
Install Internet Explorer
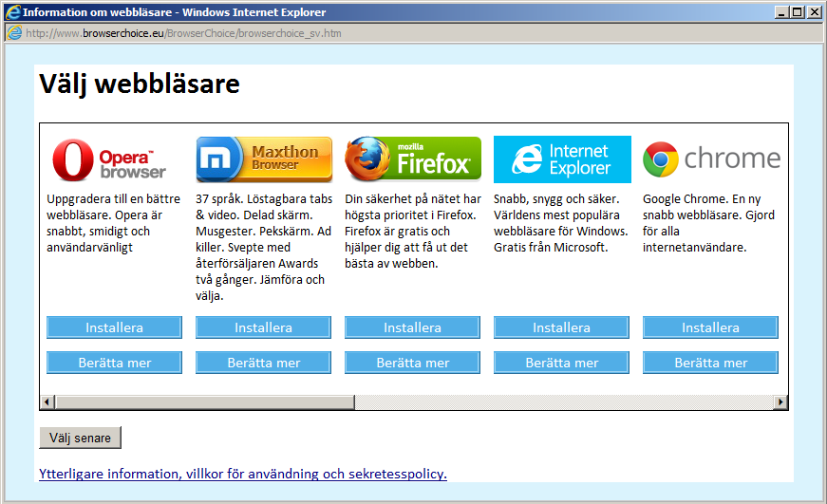pyautogui.click(x=562, y=327)
